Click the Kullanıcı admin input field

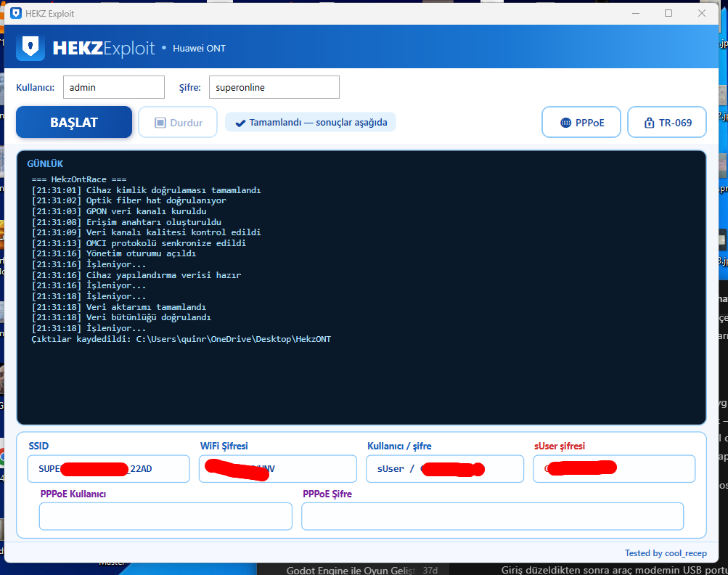(114, 87)
